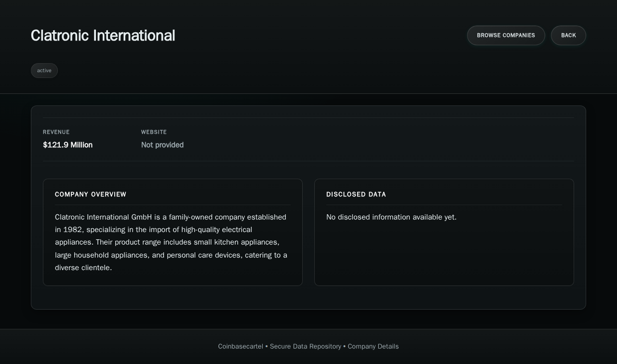Click the words diverse clientele in overview
This screenshot has height=364, width=617.
[x=82, y=268]
